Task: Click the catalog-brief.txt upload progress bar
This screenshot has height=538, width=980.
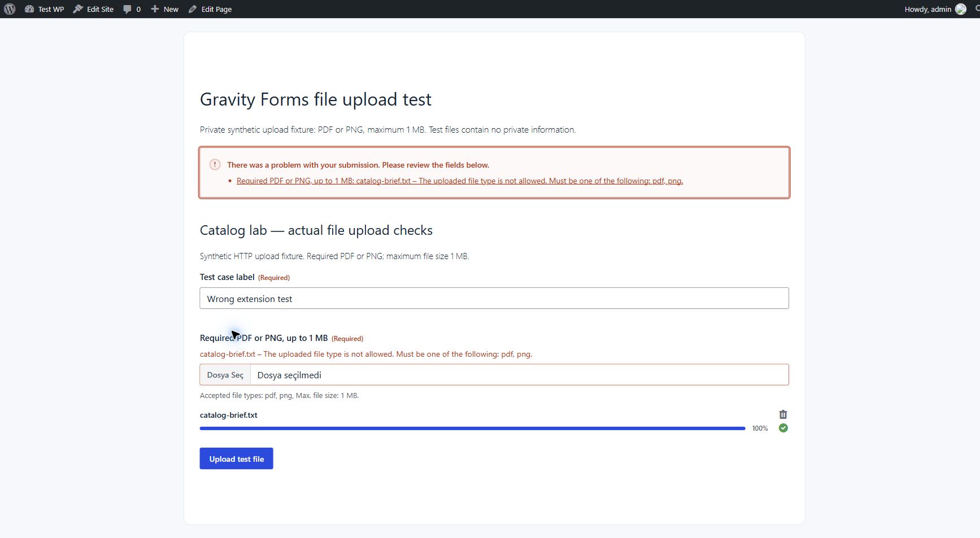Action: point(473,428)
